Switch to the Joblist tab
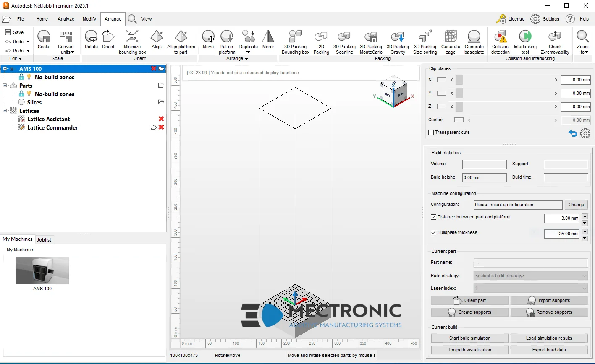 tap(44, 239)
